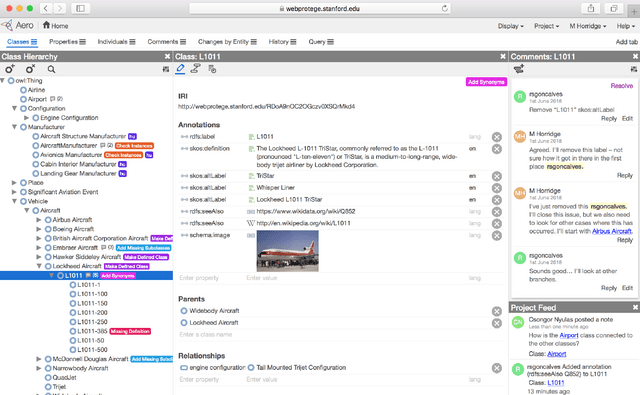Select the second view icon beside pencil
The image size is (640, 395).
pos(196,69)
